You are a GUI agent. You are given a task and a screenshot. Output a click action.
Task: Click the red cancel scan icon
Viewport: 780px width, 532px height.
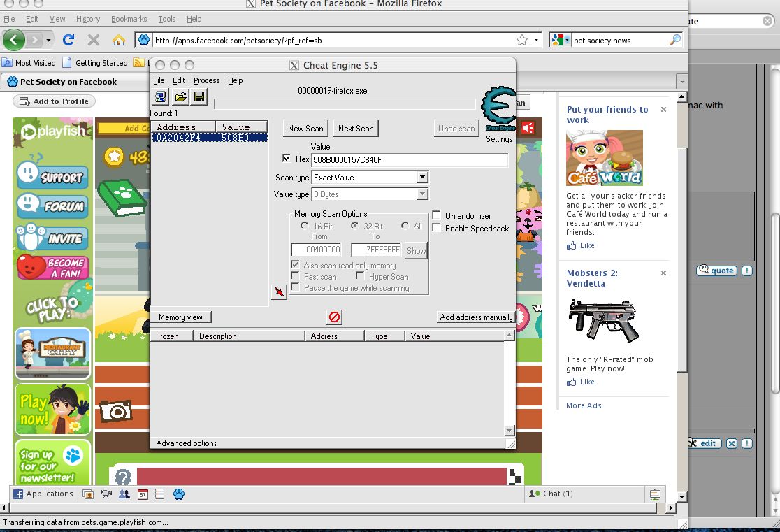point(333,317)
